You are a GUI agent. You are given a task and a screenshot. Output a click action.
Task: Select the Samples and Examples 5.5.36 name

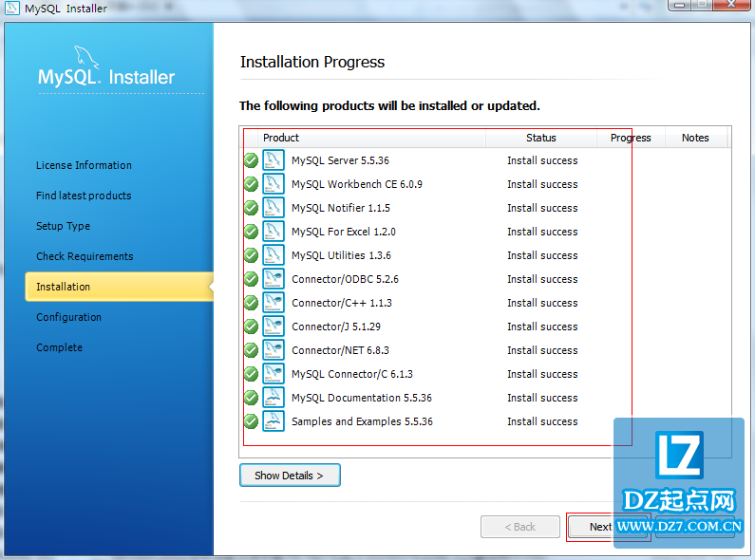pos(362,421)
